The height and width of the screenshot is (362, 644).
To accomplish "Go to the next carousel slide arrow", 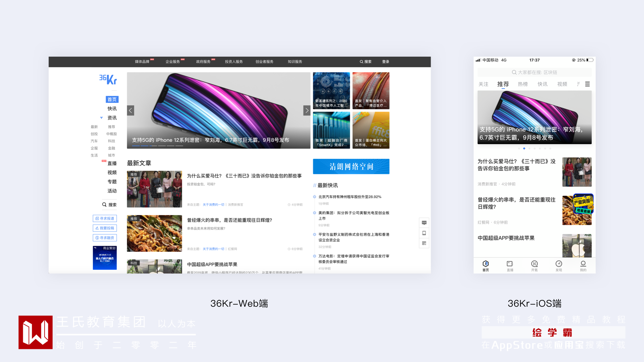I will point(307,110).
